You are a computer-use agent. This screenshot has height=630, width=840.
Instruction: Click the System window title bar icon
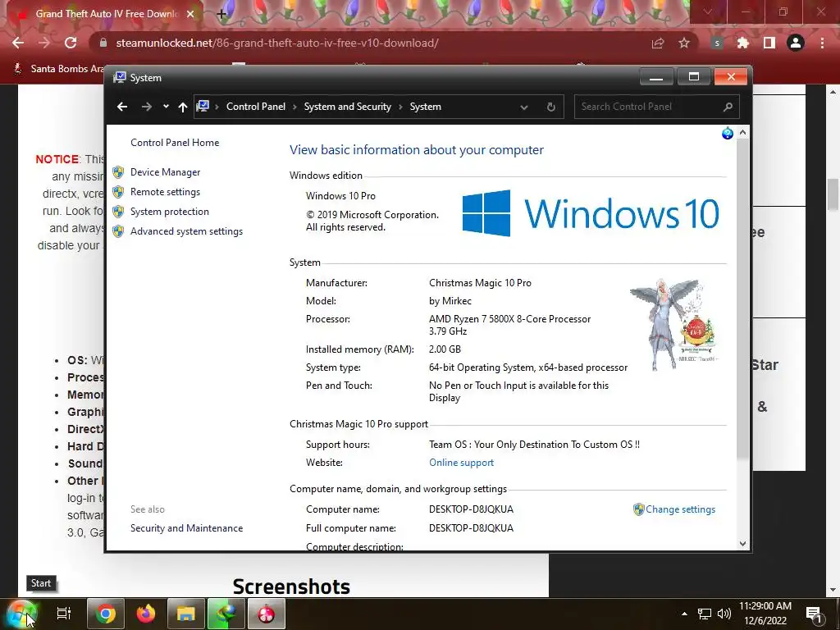[119, 78]
